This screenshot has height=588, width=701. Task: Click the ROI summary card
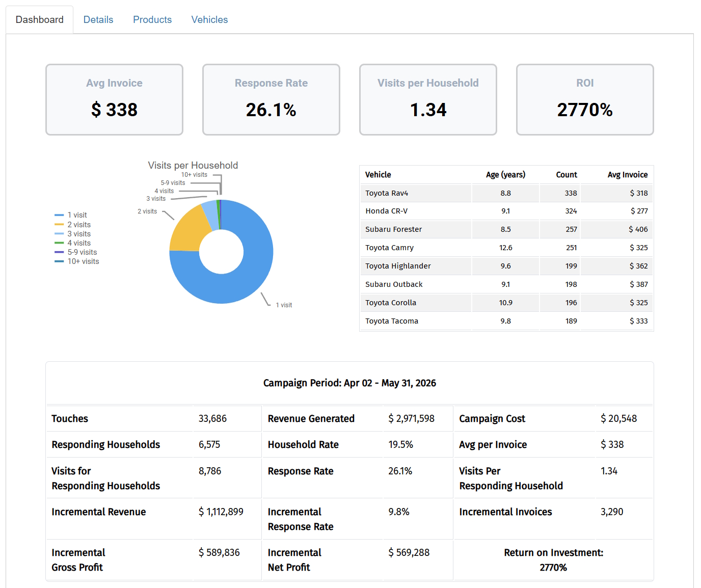pyautogui.click(x=585, y=99)
